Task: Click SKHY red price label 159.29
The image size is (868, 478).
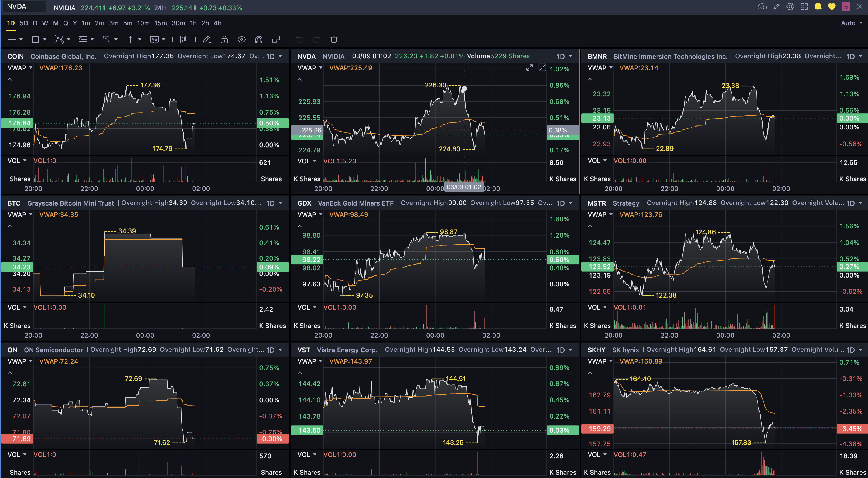Action: (597, 428)
